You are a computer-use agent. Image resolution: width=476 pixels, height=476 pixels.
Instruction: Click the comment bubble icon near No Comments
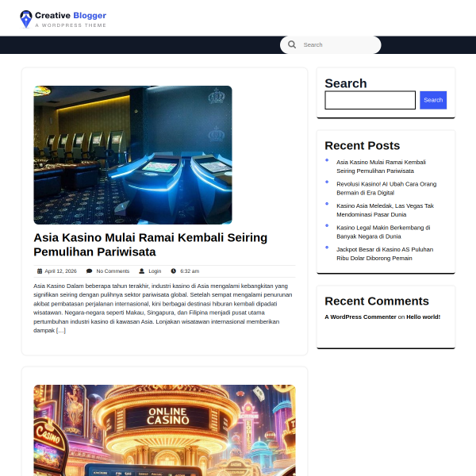coord(89,271)
